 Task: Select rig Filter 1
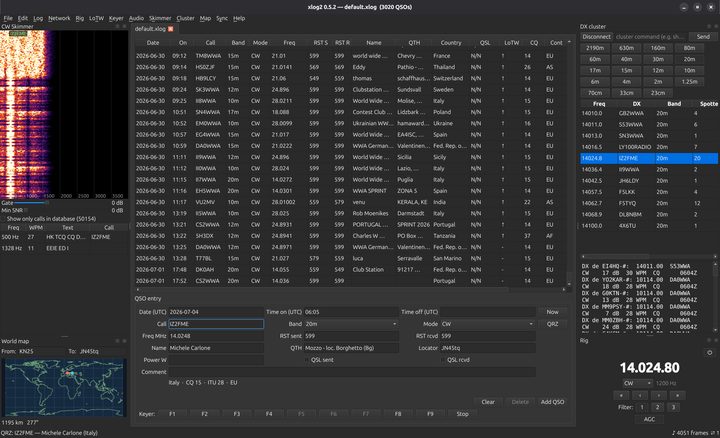pos(642,407)
